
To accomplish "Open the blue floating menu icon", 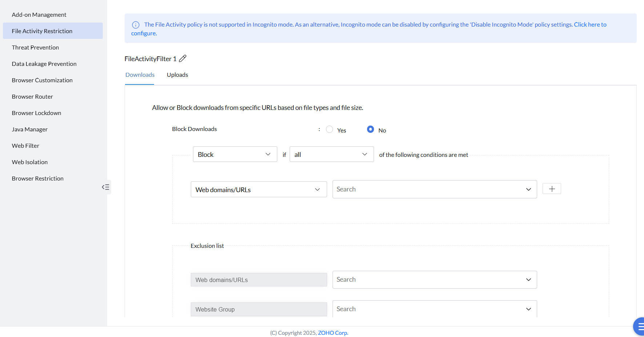I will 640,326.
